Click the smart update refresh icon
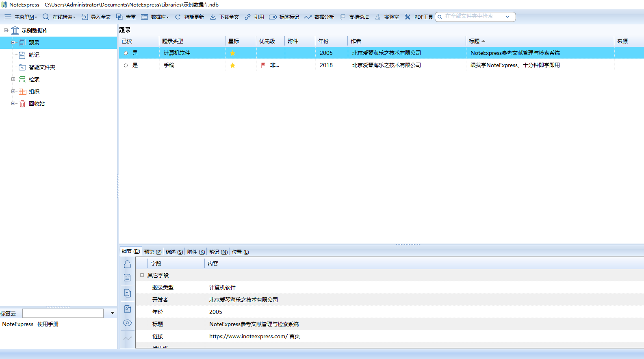Screen dimensions: 644x359 (178, 17)
